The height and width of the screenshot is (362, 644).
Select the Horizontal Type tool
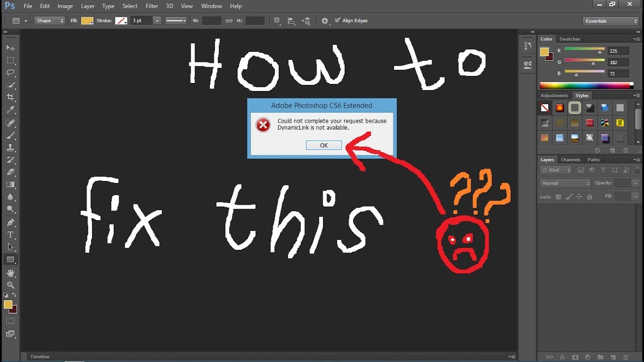(x=10, y=235)
